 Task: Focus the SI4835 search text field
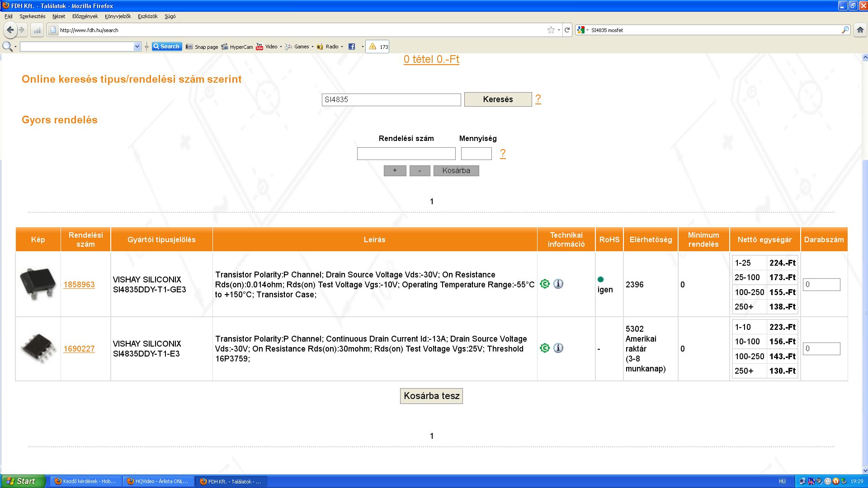pyautogui.click(x=392, y=100)
